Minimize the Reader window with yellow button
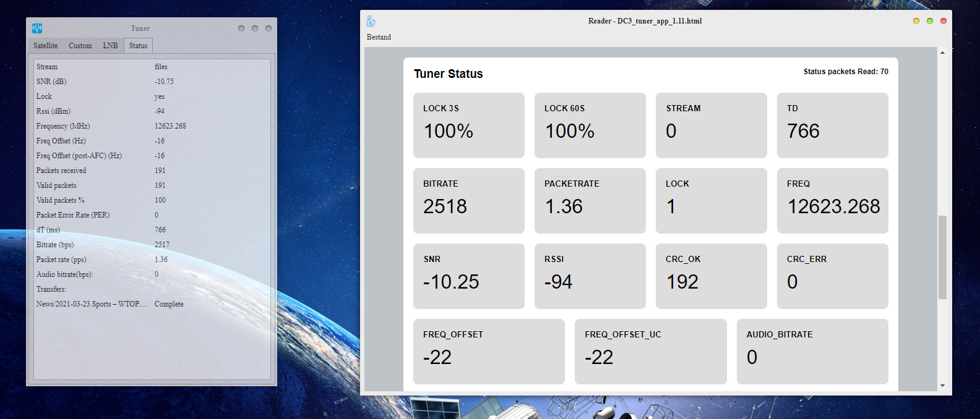Viewport: 980px width, 419px height. [x=916, y=21]
